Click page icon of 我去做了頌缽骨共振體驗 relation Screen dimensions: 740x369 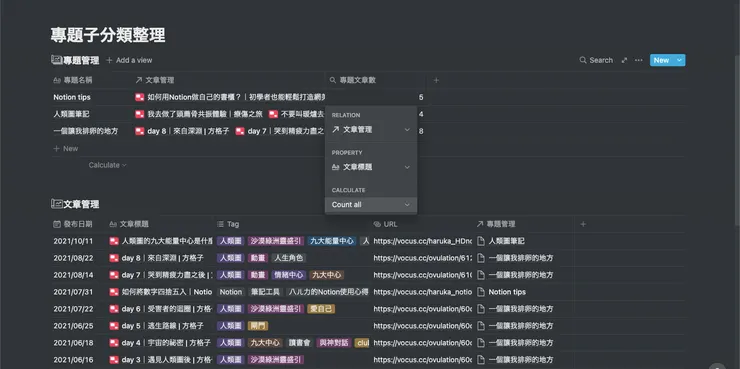(x=140, y=114)
